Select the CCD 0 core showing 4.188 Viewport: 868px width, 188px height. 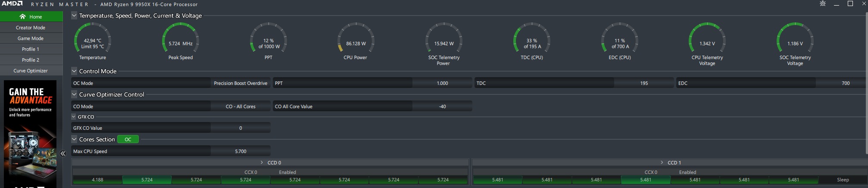pos(97,180)
